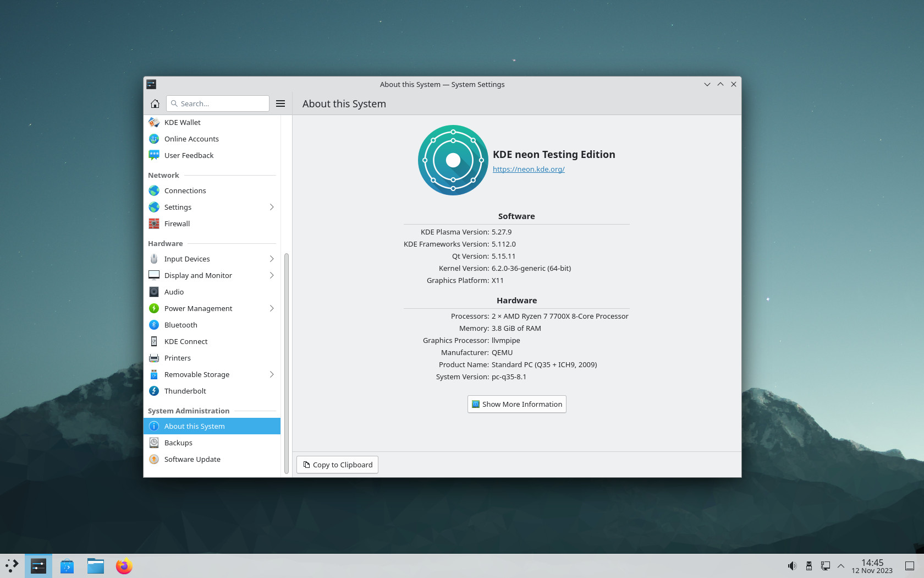
Task: Expand the network Settings submenu chevron
Action: (x=272, y=207)
